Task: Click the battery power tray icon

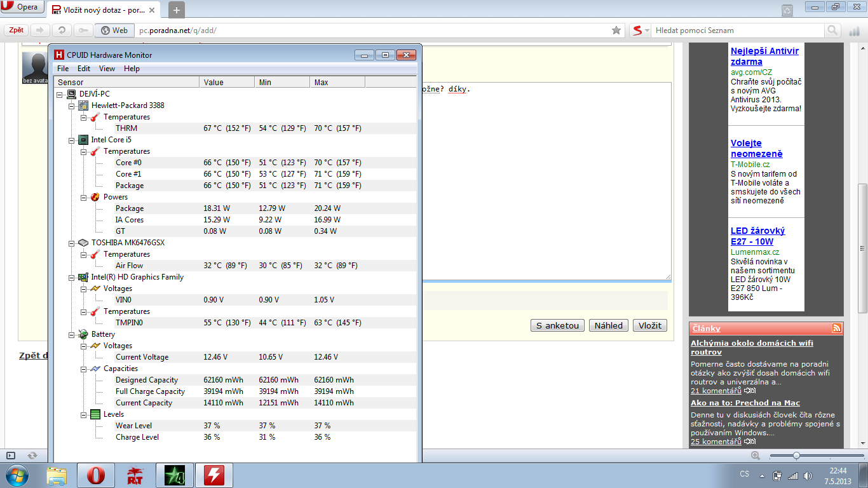Action: point(777,475)
